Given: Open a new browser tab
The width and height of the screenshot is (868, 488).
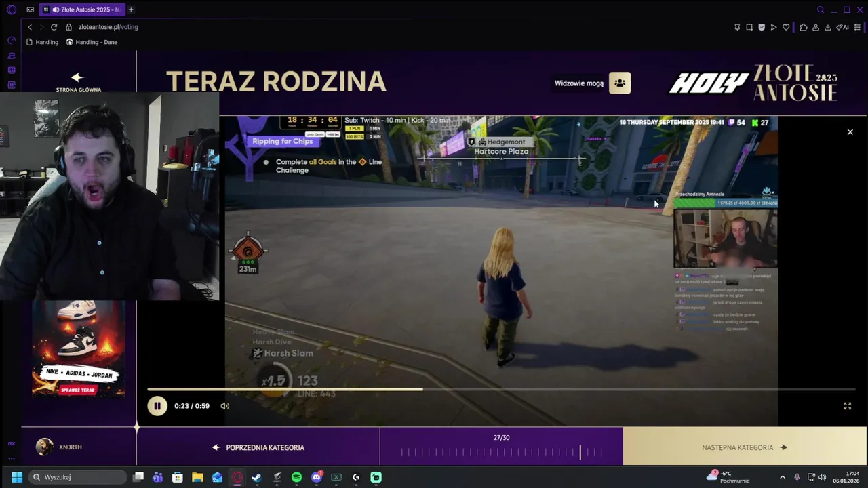Looking at the screenshot, I should click(131, 9).
